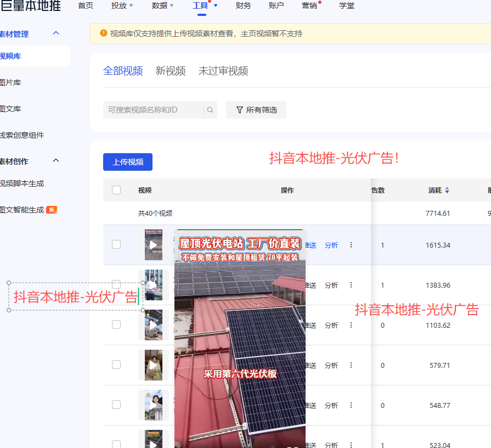Viewport: 491px width, 448px height.
Task: Check the checkbox for 523.04 row
Action: (116, 444)
